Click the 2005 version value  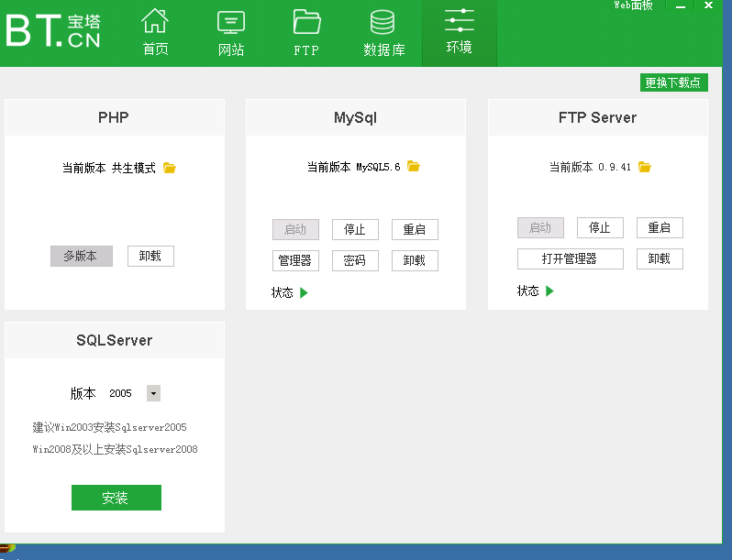(x=120, y=393)
